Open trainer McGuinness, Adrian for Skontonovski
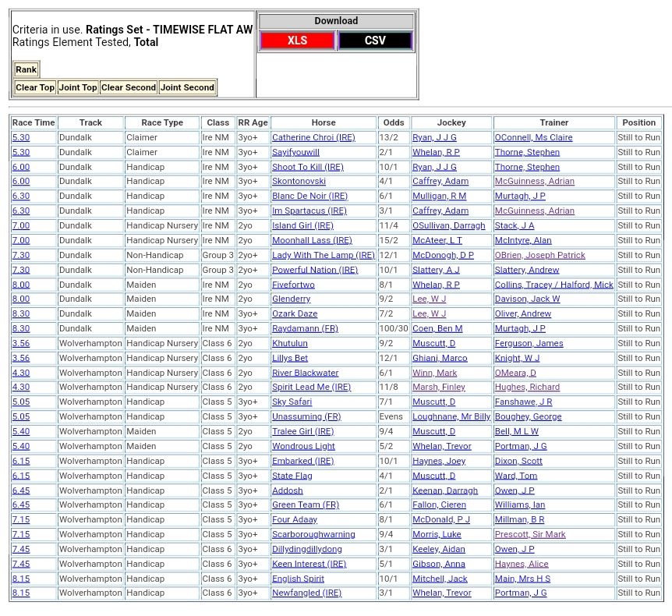The width and height of the screenshot is (672, 616). (534, 182)
